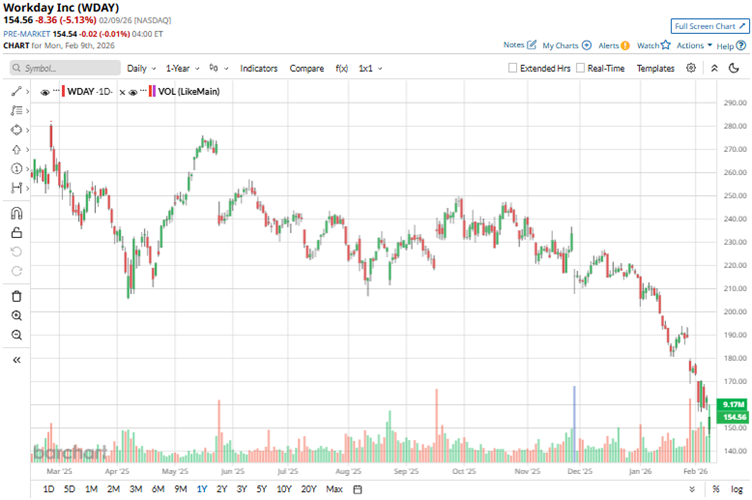The image size is (752, 500).
Task: Toggle log scale button
Action: (737, 489)
